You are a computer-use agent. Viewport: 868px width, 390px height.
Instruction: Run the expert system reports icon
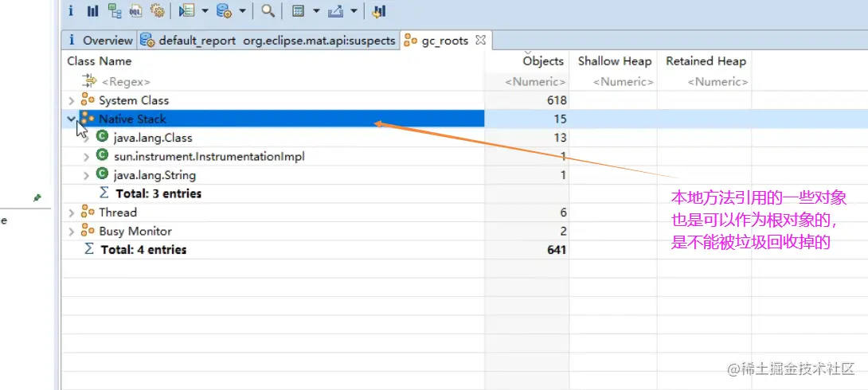[186, 10]
